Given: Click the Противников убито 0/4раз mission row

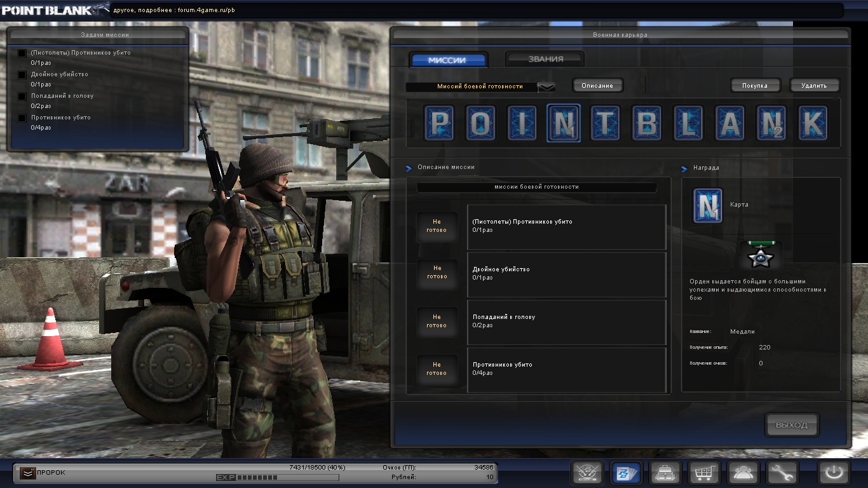Looking at the screenshot, I should pos(567,370).
